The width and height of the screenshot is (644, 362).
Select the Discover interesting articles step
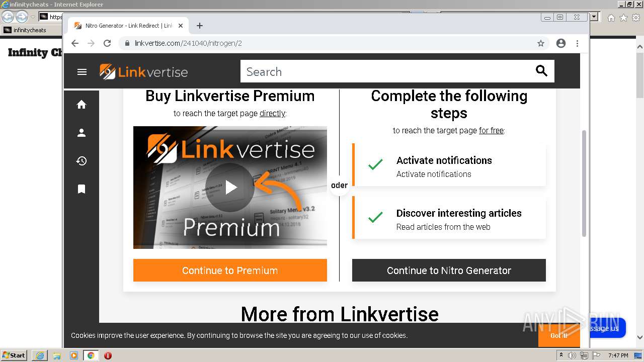[449, 218]
